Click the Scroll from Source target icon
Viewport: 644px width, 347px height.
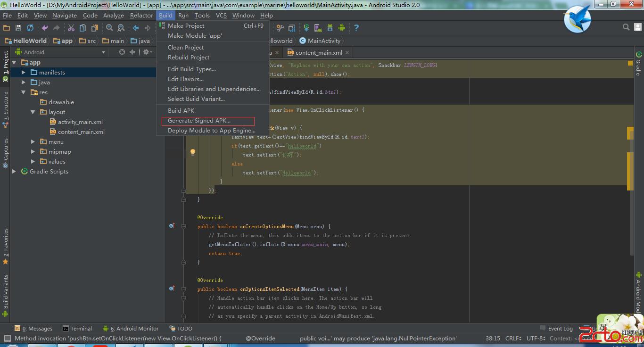[x=122, y=52]
